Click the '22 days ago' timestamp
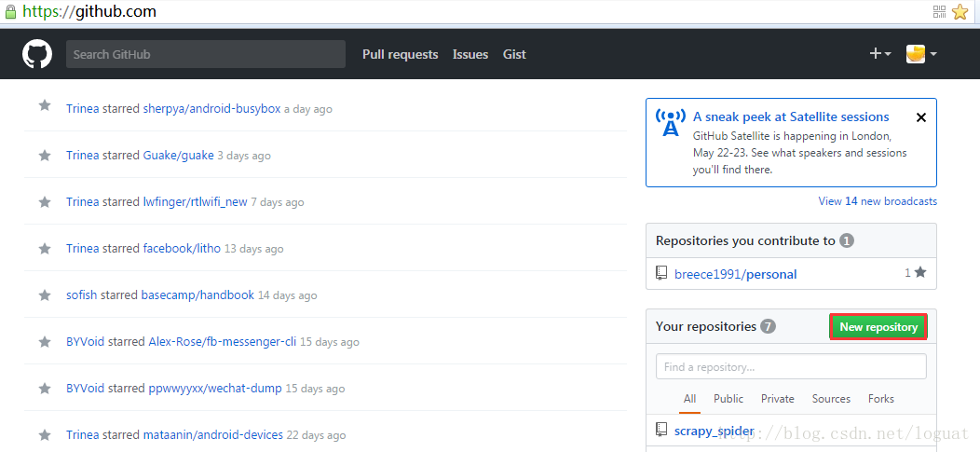This screenshot has width=980, height=452. (316, 435)
